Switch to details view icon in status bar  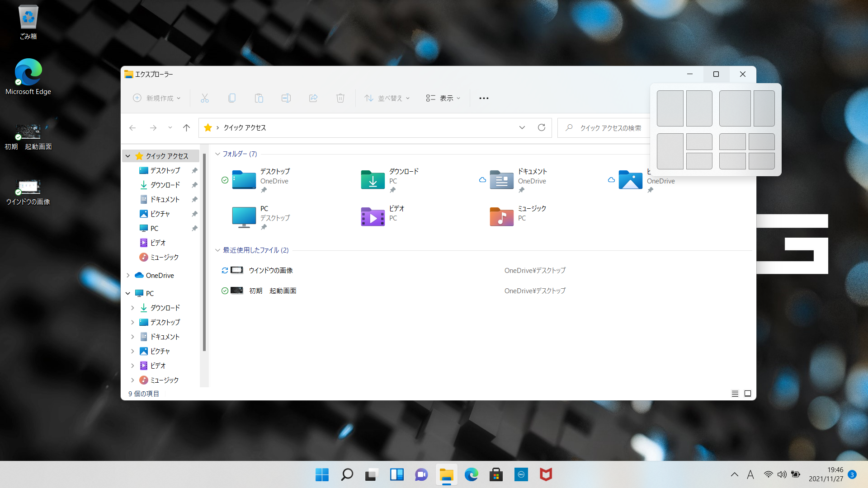pyautogui.click(x=735, y=394)
